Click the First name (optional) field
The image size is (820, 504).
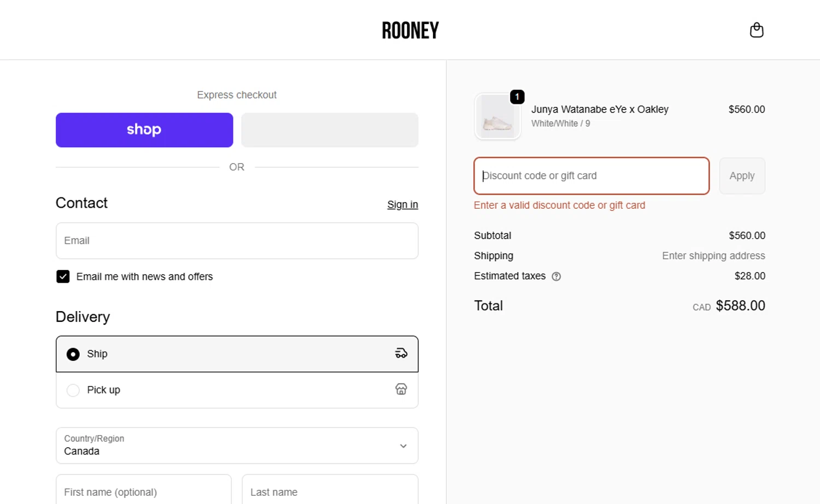(x=143, y=490)
